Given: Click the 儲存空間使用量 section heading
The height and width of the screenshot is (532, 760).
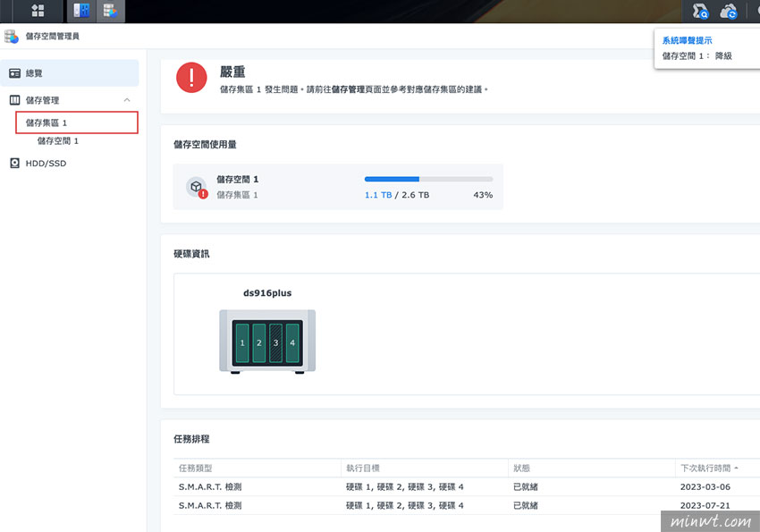Looking at the screenshot, I should [x=205, y=144].
